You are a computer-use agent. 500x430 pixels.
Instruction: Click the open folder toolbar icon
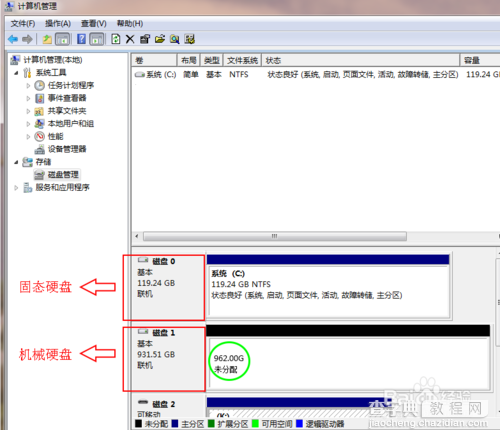[160, 39]
